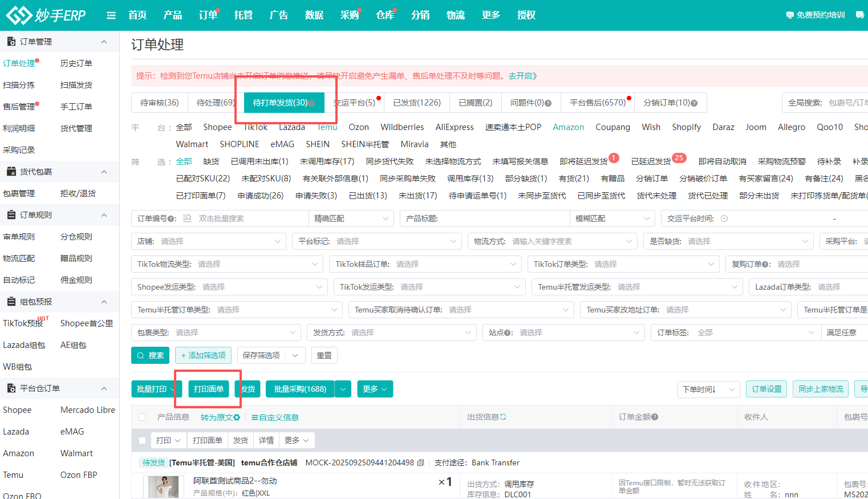The height and width of the screenshot is (499, 868).
Task: Click the 重置 button
Action: click(x=325, y=355)
